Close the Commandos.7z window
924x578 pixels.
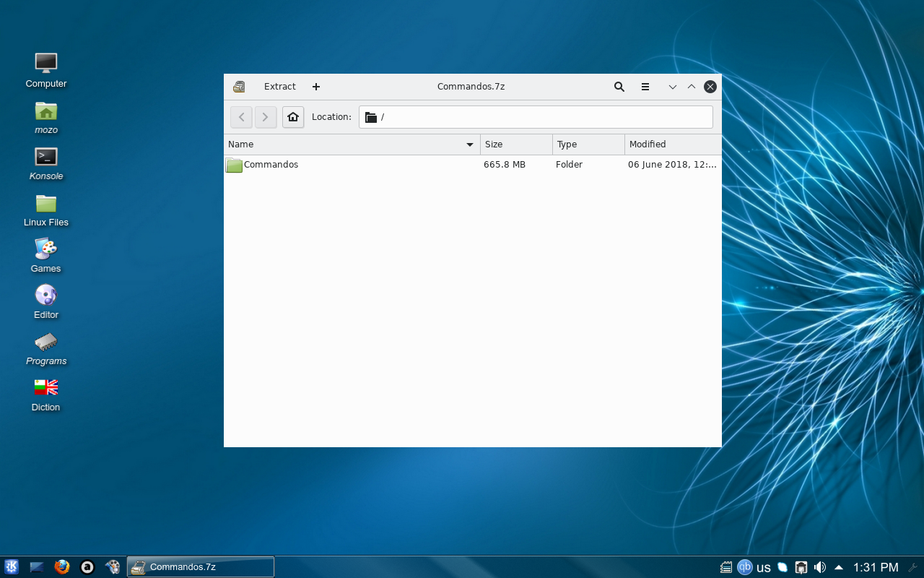[710, 87]
